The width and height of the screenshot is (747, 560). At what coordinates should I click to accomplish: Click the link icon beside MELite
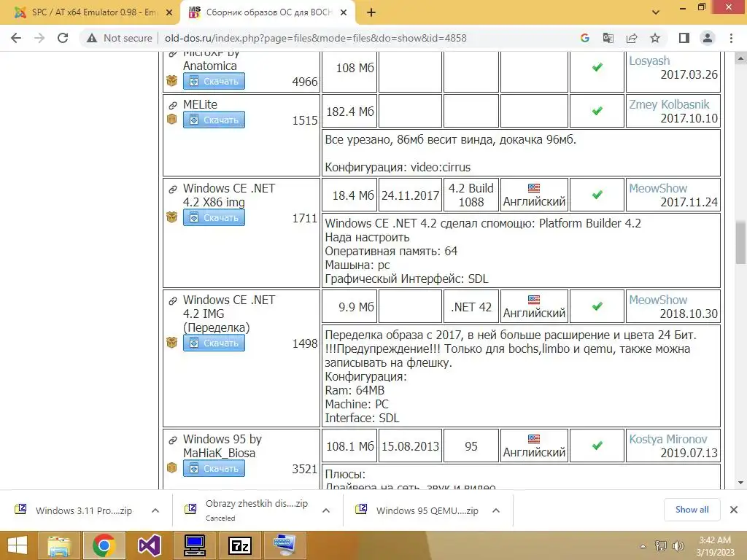(172, 105)
